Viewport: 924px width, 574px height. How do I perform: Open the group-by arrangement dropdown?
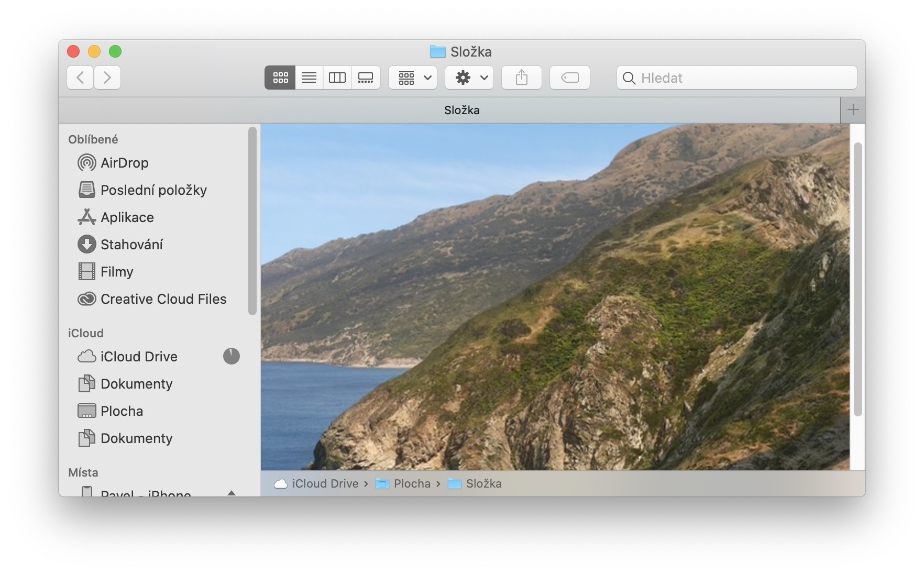[x=413, y=78]
